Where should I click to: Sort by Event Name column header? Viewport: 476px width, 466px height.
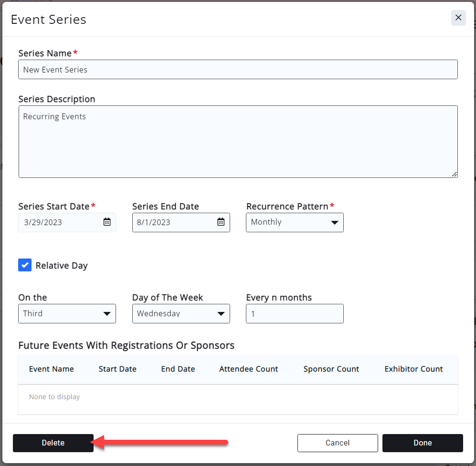(x=52, y=369)
